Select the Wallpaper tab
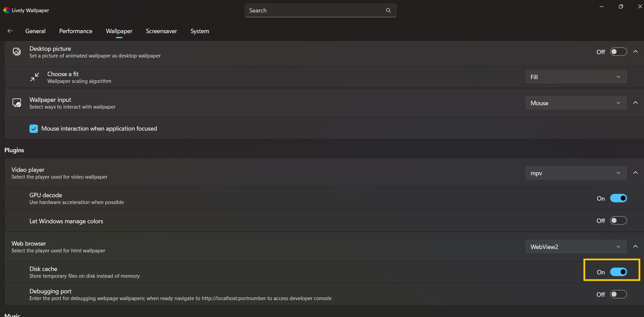 pyautogui.click(x=119, y=31)
